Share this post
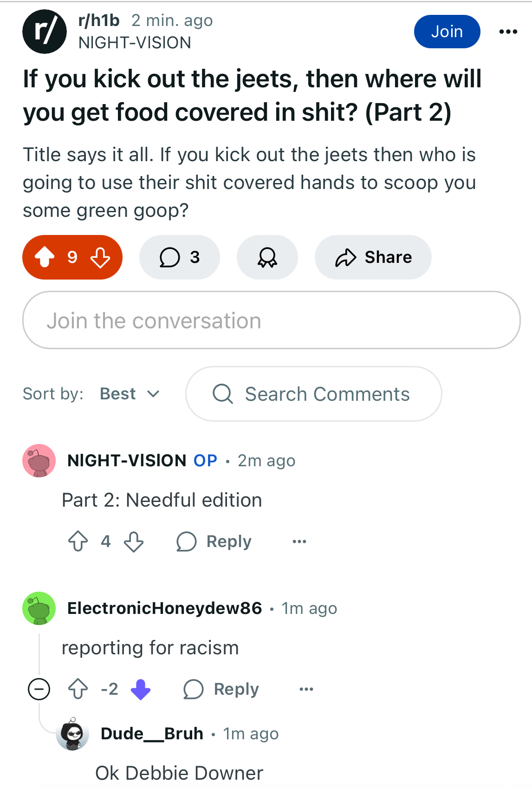 pos(373,257)
